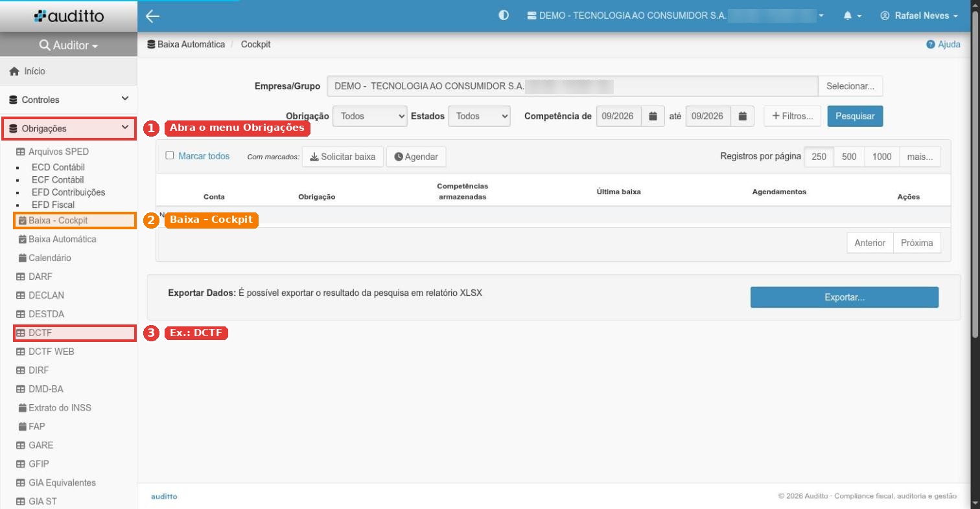
Task: Open the Auditor search dropdown
Action: 69,46
